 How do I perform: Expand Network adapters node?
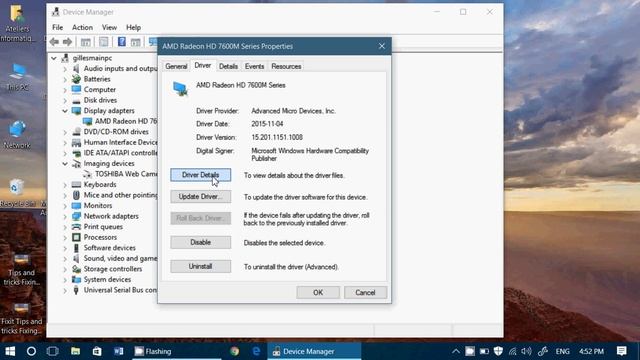pos(65,216)
